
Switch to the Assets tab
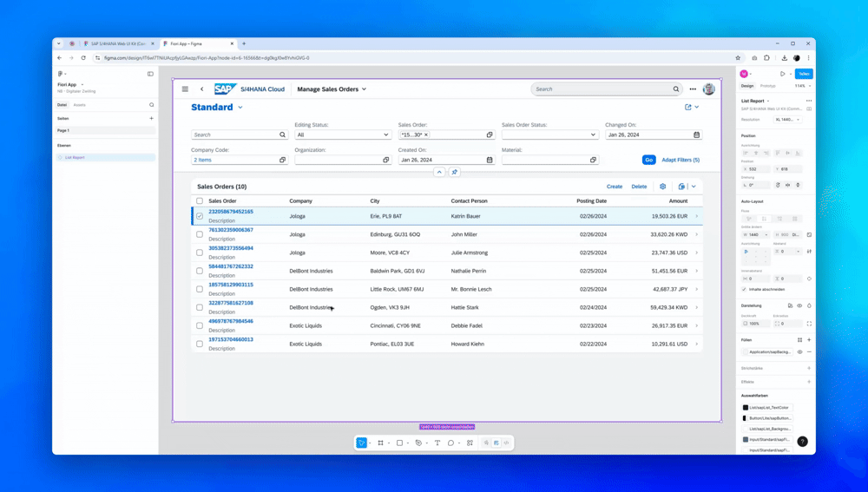[80, 105]
